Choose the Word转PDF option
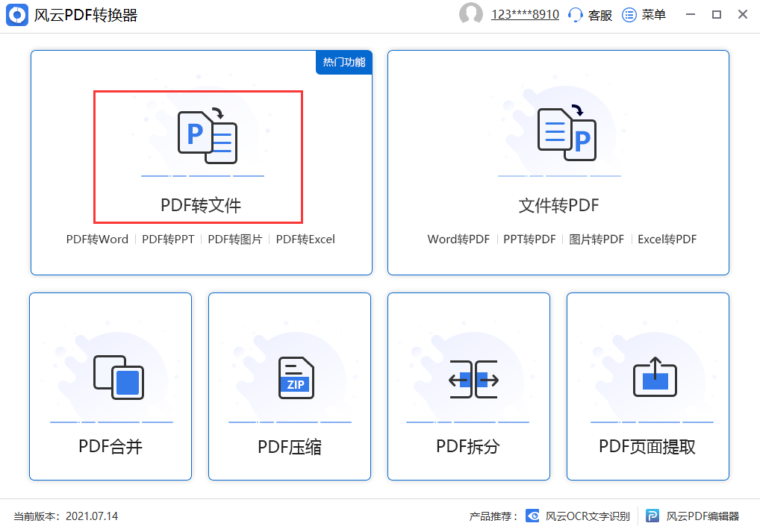 click(x=458, y=240)
